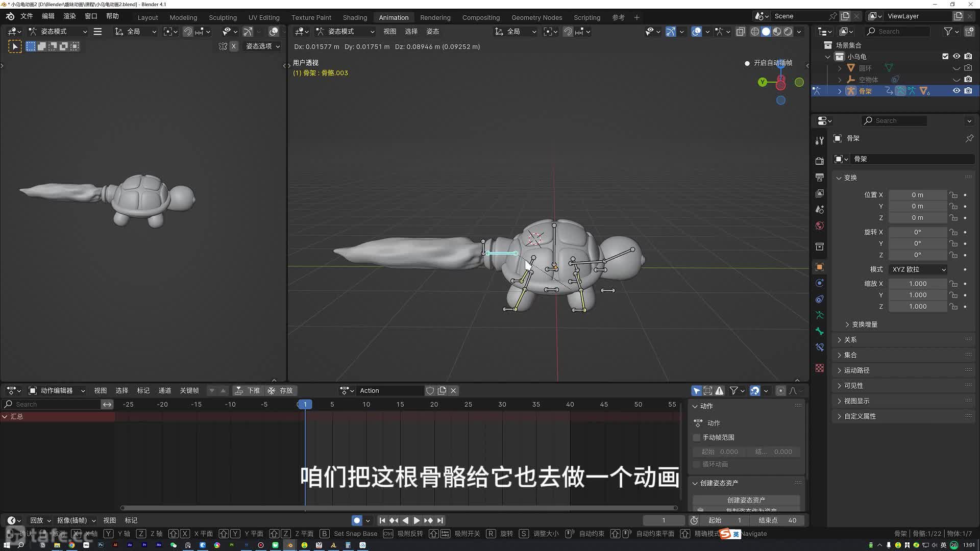Expand the 关系 panel
This screenshot has height=551, width=980.
(850, 340)
